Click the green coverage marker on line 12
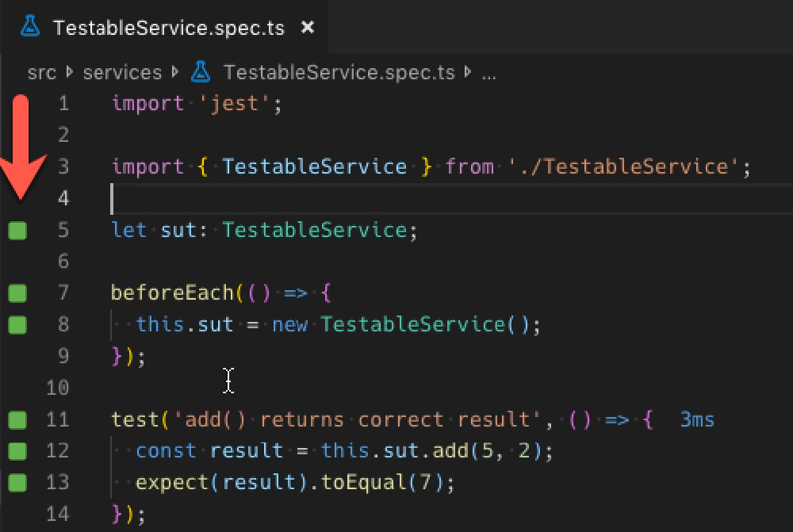The width and height of the screenshot is (793, 532). 17,451
